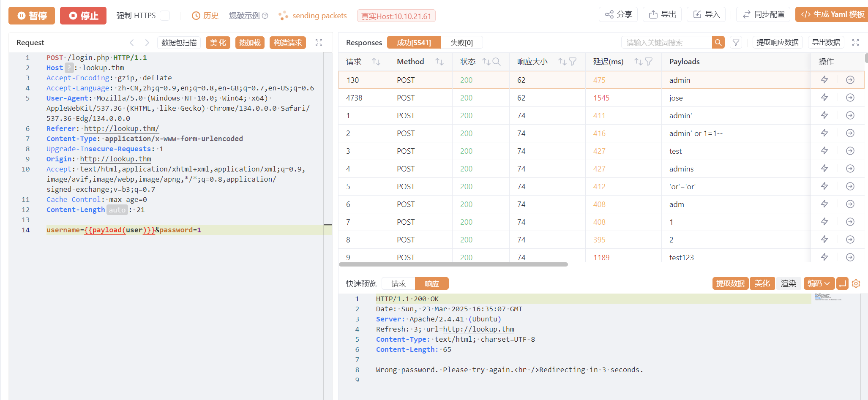Open details arrow for admin'-- row

[x=850, y=115]
